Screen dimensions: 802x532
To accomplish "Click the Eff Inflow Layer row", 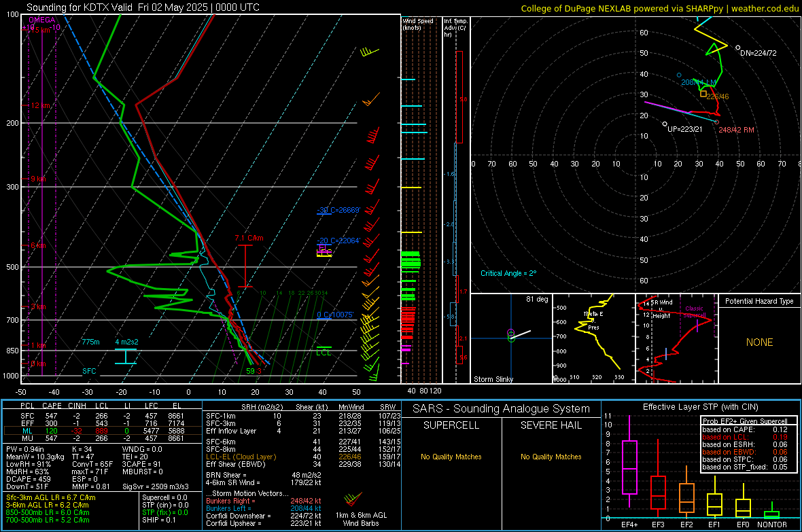I will (303, 431).
